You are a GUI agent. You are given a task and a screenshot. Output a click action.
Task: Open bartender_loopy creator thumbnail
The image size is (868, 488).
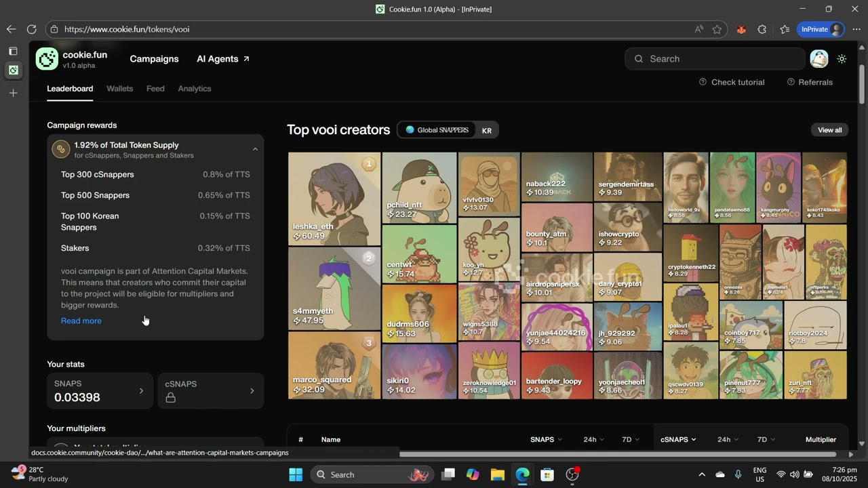pyautogui.click(x=557, y=375)
